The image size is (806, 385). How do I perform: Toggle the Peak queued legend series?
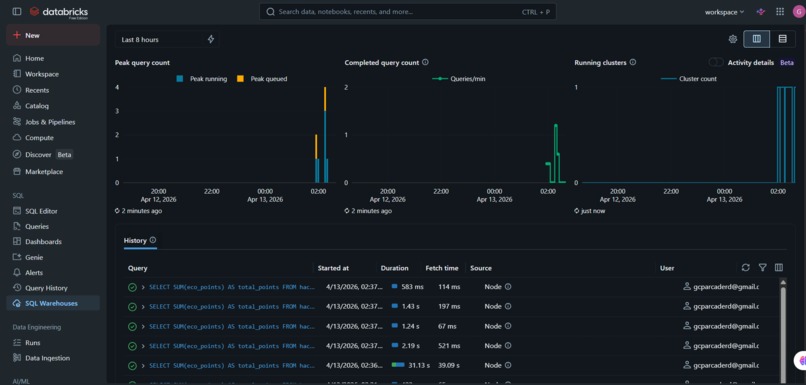click(262, 79)
